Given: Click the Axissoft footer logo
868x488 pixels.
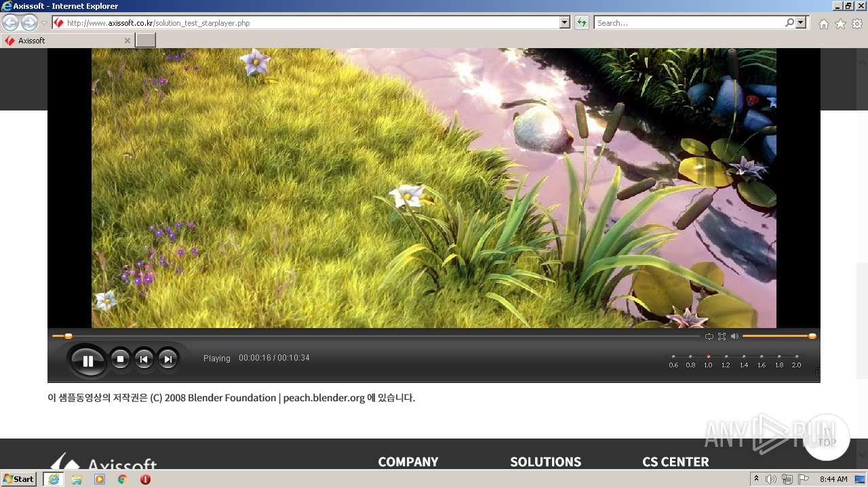Looking at the screenshot, I should [104, 461].
